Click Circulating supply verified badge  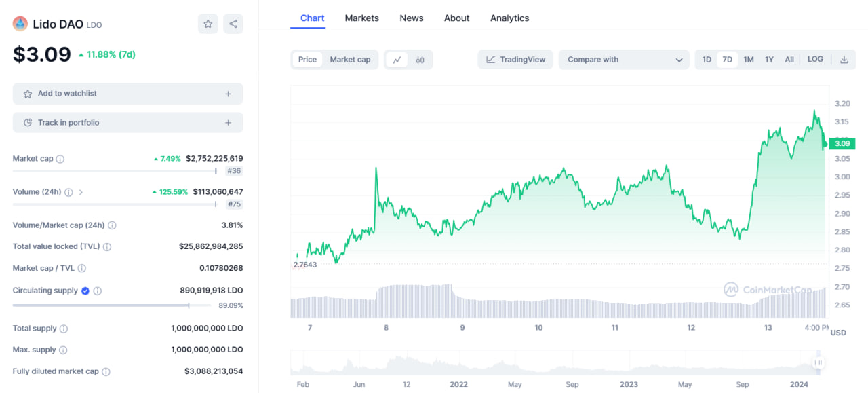click(x=85, y=291)
